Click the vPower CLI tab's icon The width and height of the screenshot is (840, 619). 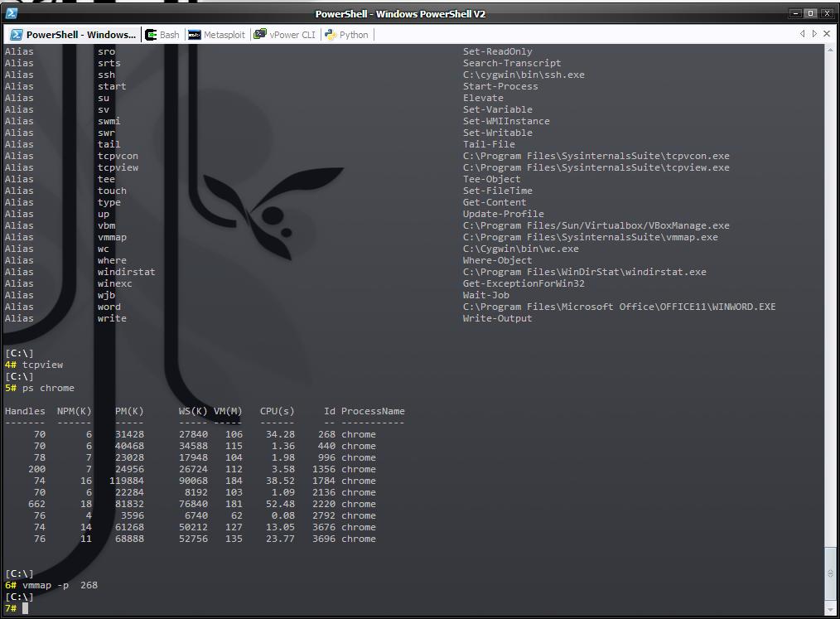click(260, 35)
